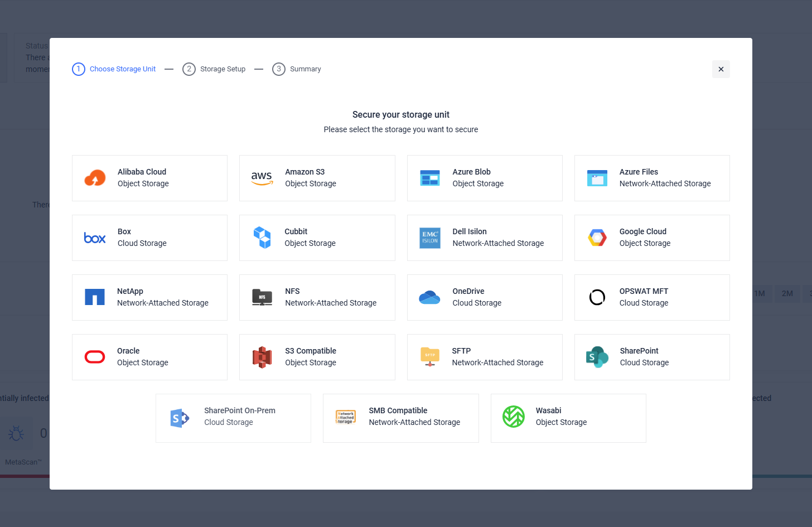Click step number 1 circle
812x527 pixels.
79,69
